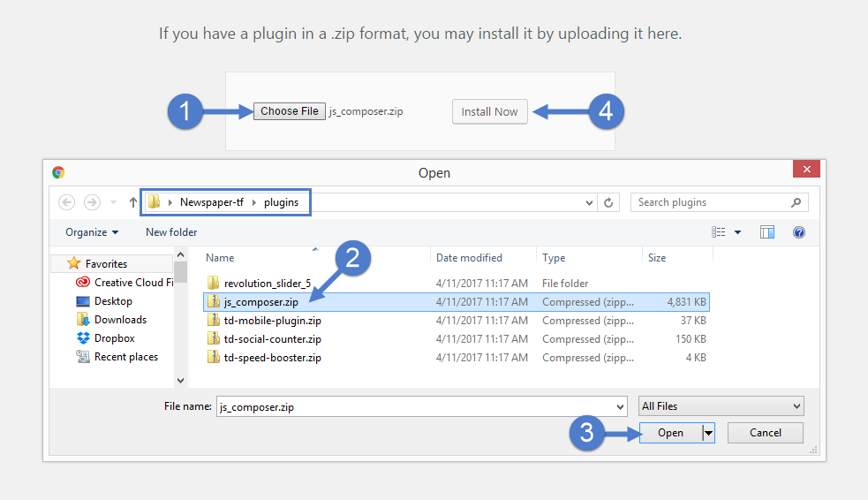Expand the File name history dropdown
This screenshot has height=500, width=868.
[x=620, y=407]
